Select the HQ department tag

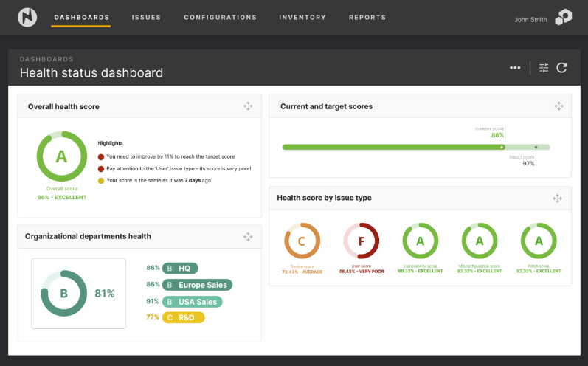coord(180,268)
